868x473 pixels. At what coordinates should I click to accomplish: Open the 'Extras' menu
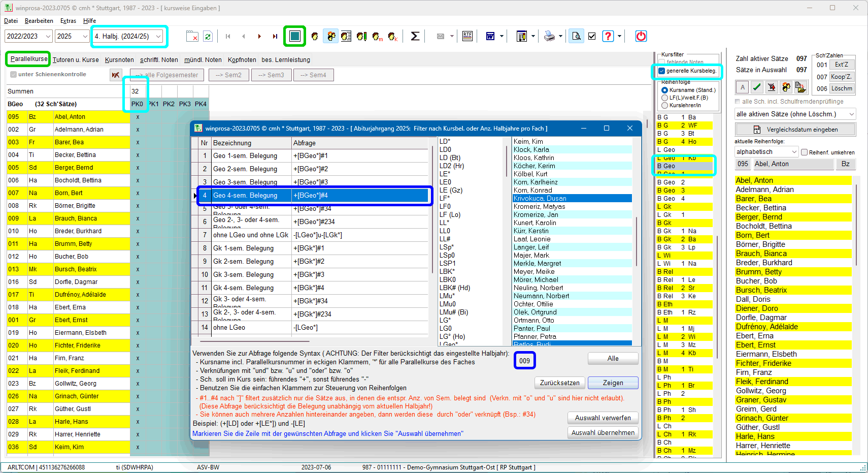click(x=68, y=21)
